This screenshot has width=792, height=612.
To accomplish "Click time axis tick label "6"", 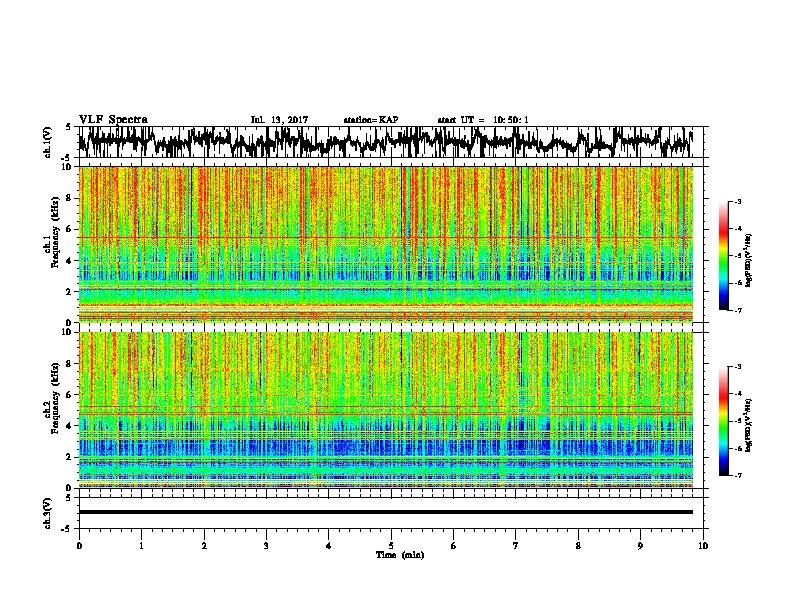I will (453, 546).
